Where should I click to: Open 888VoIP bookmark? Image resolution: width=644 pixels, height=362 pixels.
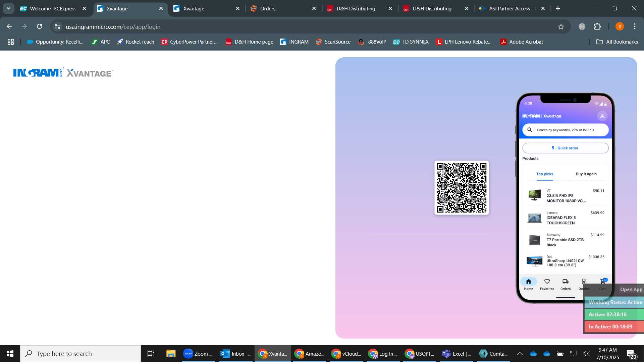coord(372,42)
